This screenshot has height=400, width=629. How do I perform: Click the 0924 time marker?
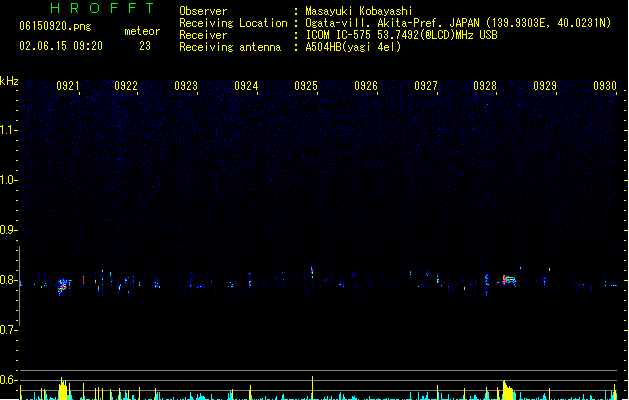point(246,86)
